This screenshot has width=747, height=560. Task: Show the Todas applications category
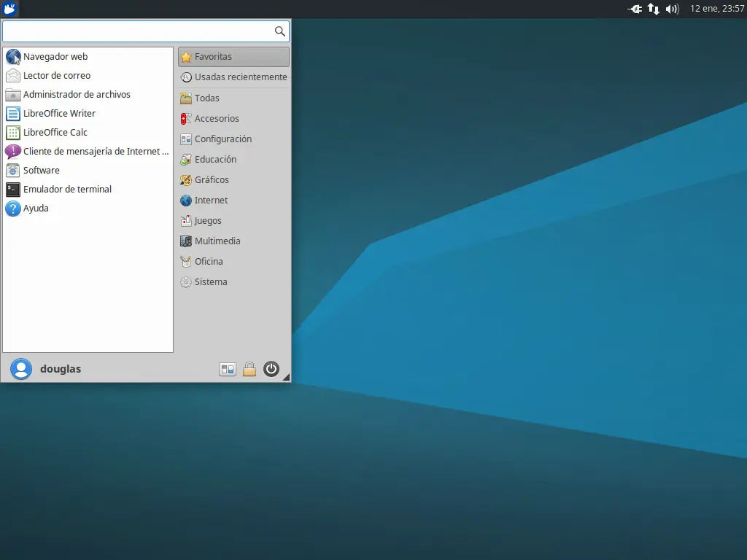(x=233, y=98)
